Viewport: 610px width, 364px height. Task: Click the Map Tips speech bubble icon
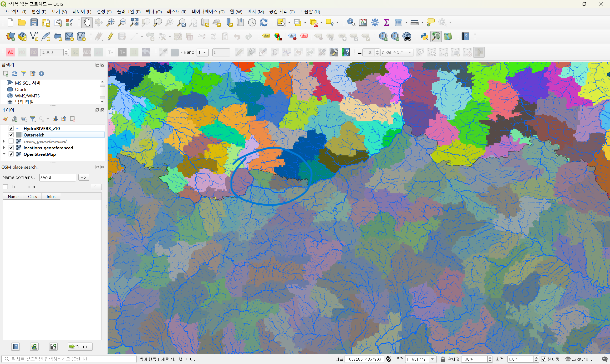(x=431, y=23)
